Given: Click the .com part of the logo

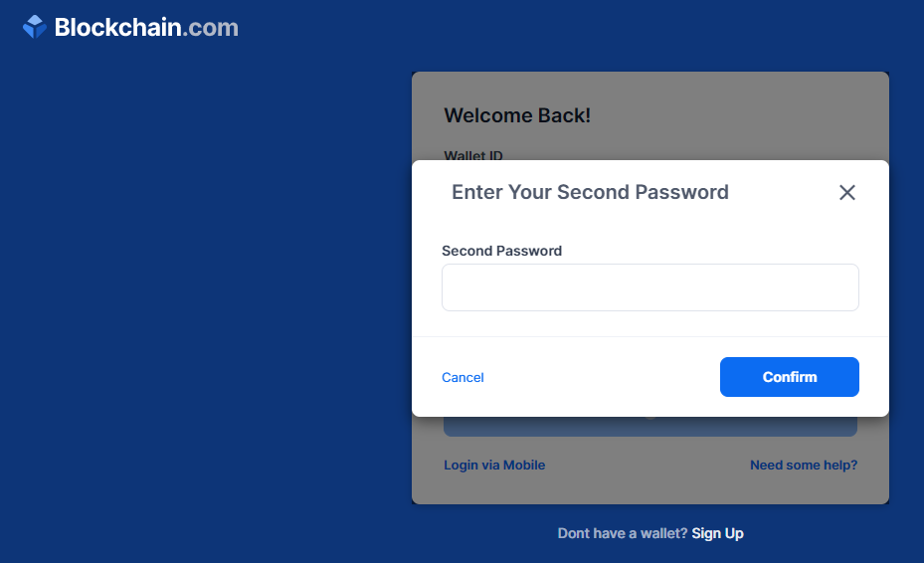Looking at the screenshot, I should (210, 28).
